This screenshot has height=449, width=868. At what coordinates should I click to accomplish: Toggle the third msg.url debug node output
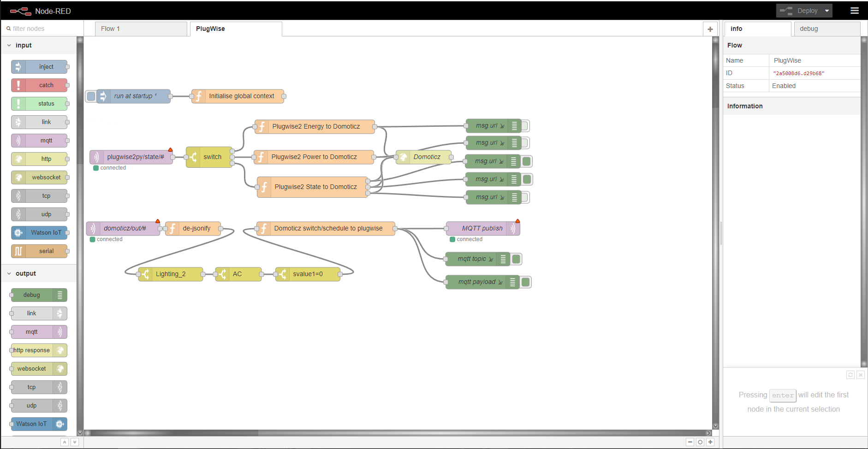tap(527, 161)
